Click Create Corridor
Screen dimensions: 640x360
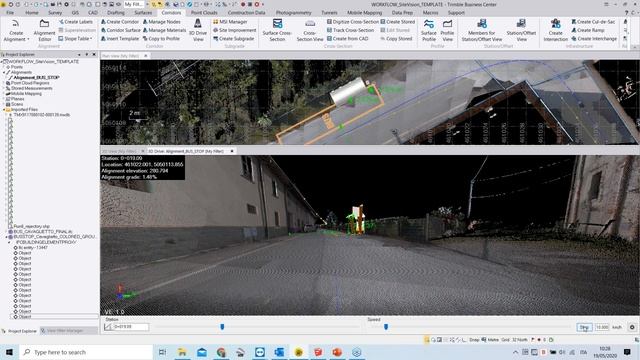coord(120,22)
